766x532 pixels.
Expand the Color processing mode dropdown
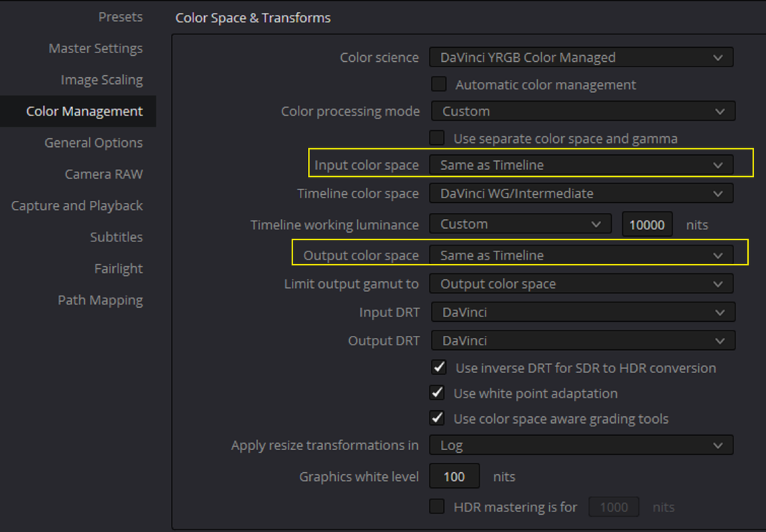coord(582,111)
